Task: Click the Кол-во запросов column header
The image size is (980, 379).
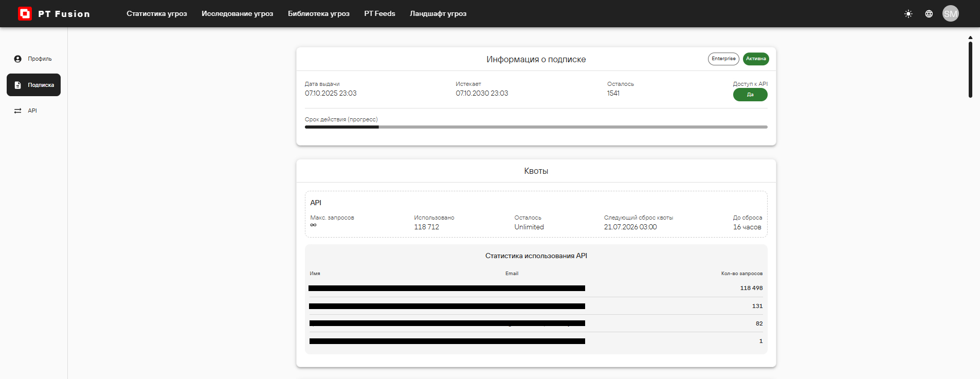Action: pyautogui.click(x=742, y=274)
